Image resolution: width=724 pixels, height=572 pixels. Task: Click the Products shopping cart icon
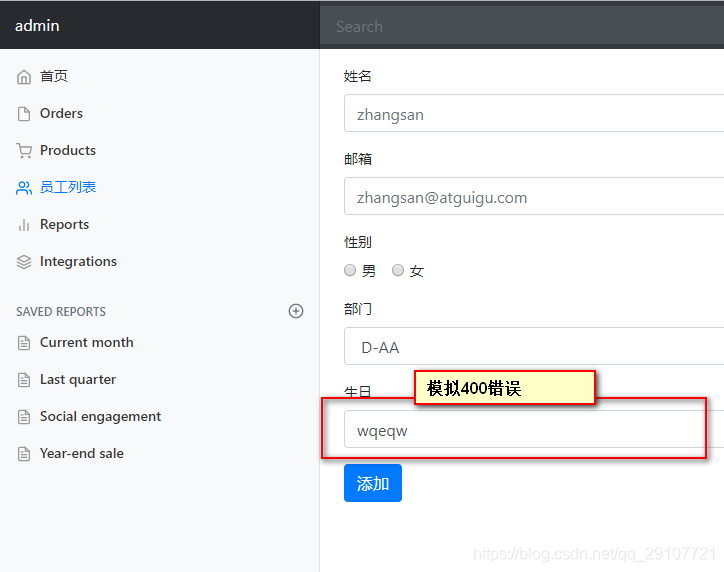point(24,151)
